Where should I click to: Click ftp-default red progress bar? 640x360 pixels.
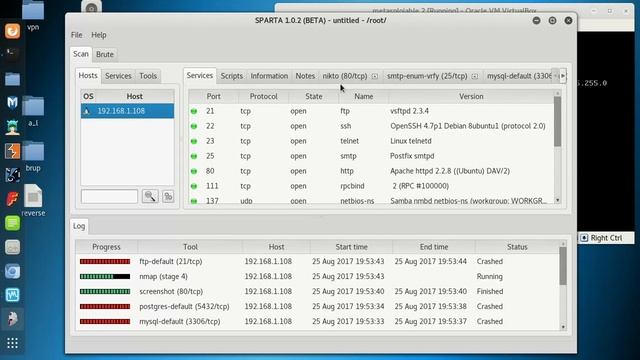pyautogui.click(x=105, y=261)
